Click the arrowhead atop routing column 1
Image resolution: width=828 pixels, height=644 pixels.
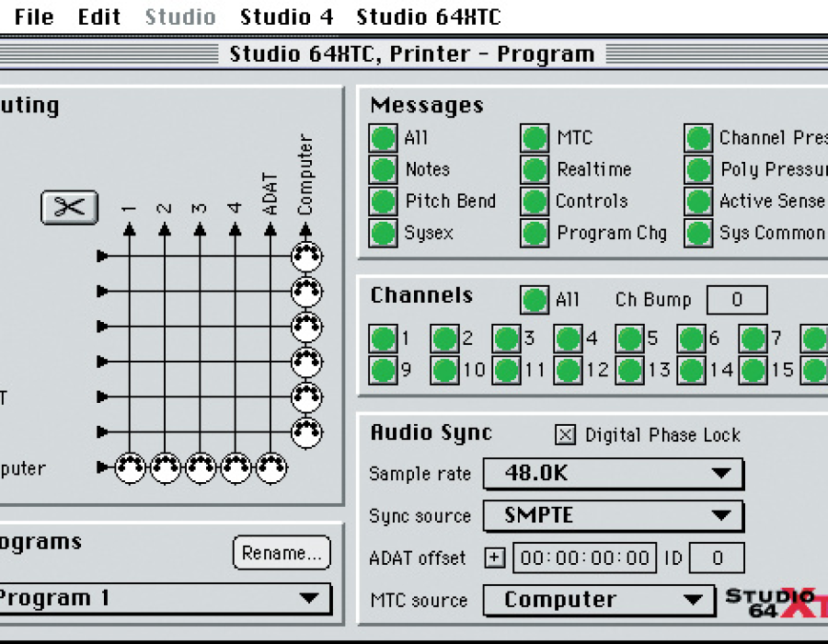[130, 229]
